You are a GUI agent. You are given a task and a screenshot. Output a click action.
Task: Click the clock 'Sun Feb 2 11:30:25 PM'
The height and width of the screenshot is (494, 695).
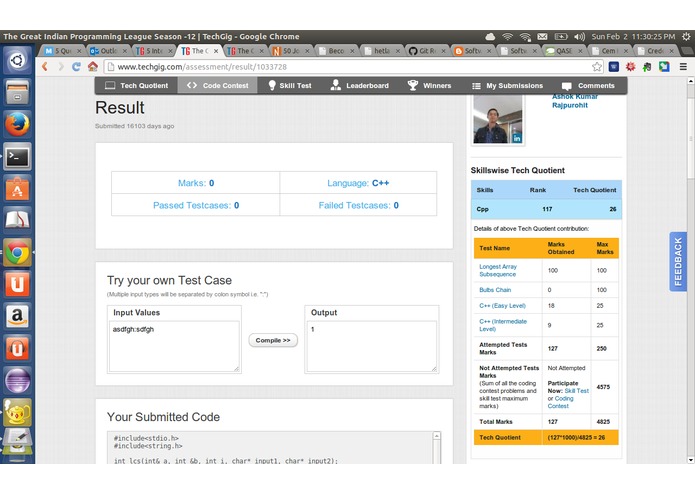633,37
